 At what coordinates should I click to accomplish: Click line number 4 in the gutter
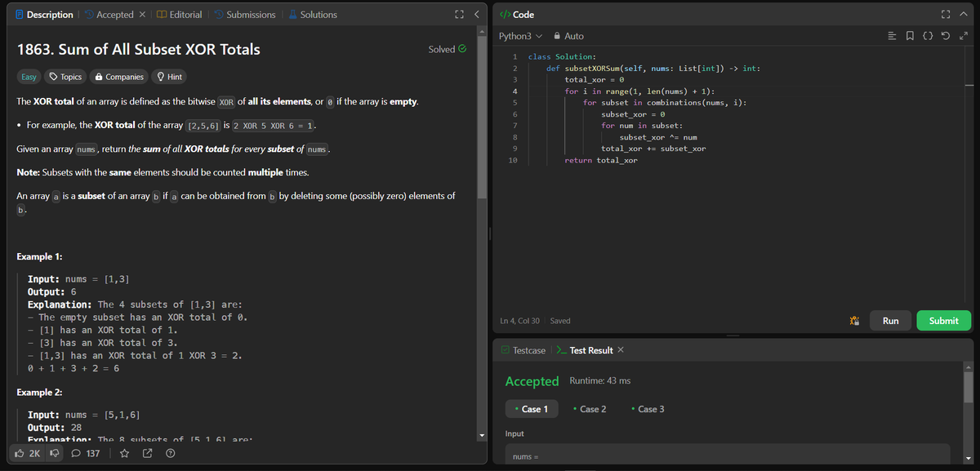(514, 91)
